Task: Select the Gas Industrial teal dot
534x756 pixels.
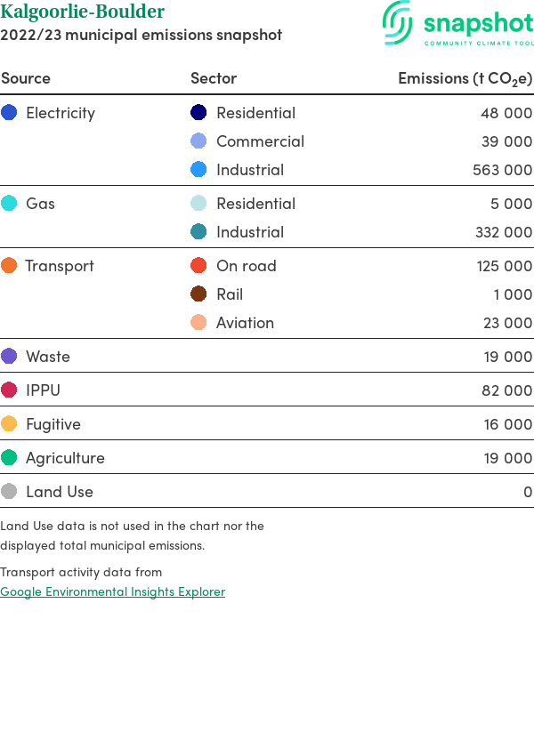Action: 198,231
